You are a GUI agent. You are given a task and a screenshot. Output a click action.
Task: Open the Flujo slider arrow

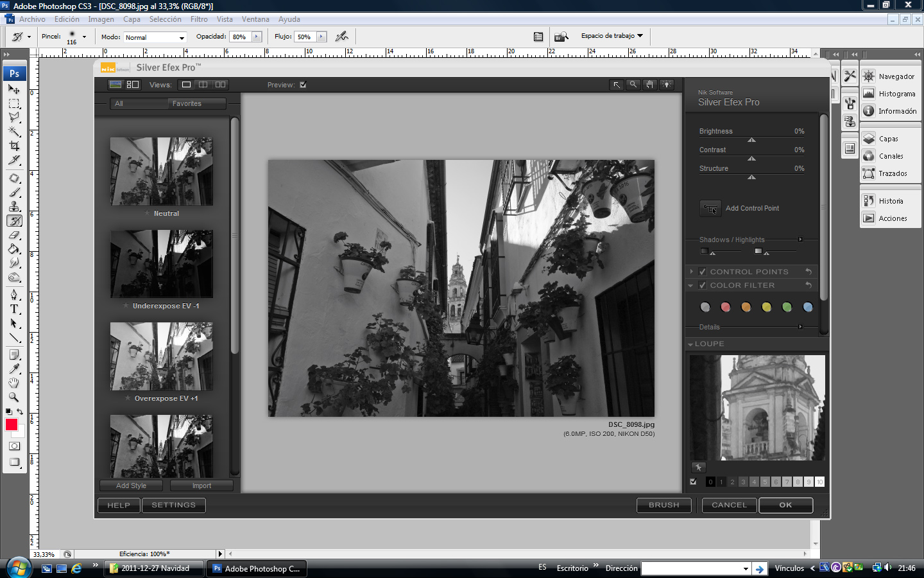tap(322, 37)
